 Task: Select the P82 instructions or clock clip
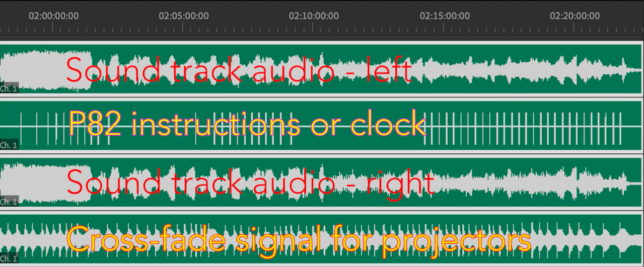[321, 126]
